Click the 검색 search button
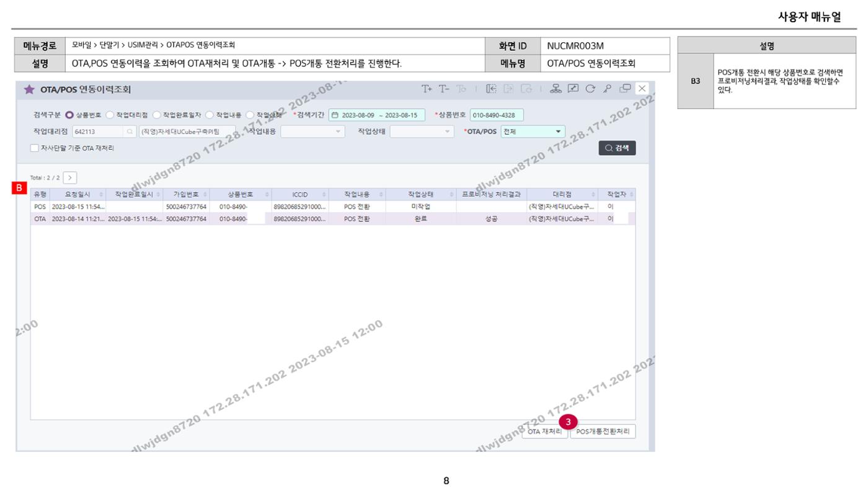 click(x=617, y=148)
